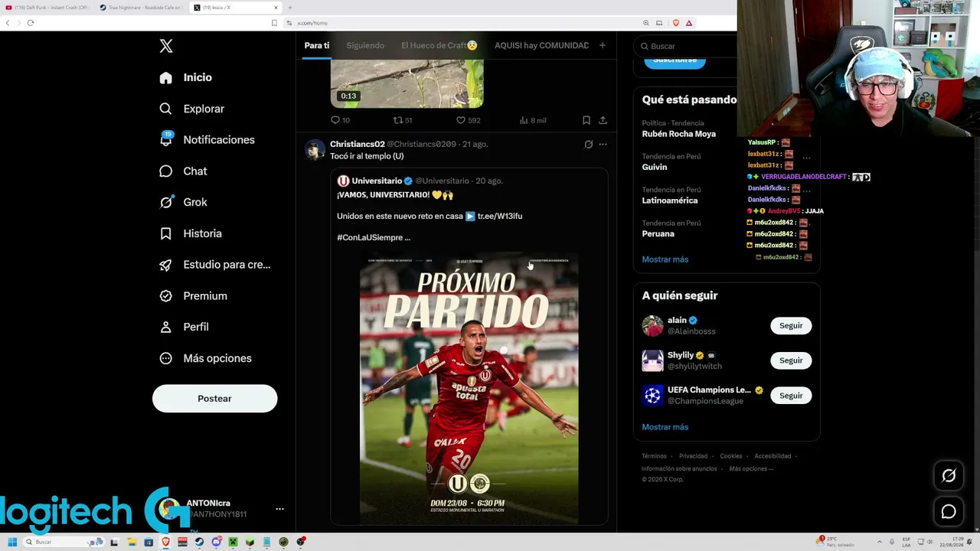Open the Términos footer link
The width and height of the screenshot is (980, 551).
pos(655,456)
